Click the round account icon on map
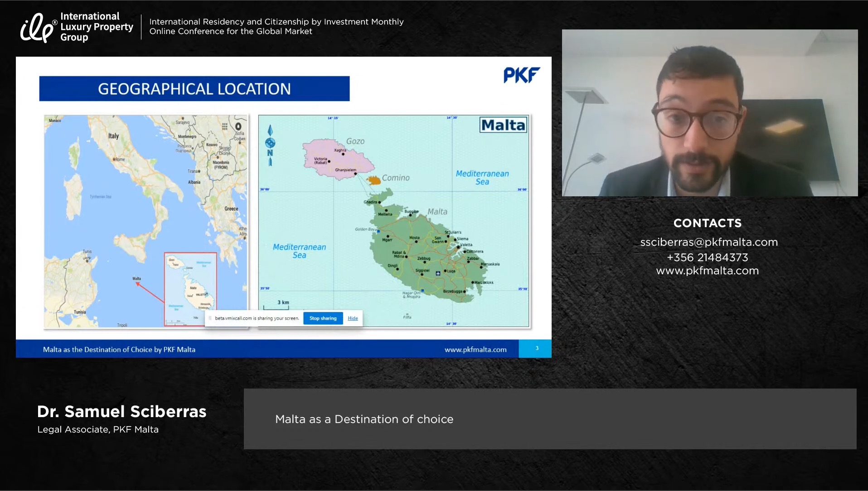The height and width of the screenshot is (491, 868). coord(238,126)
